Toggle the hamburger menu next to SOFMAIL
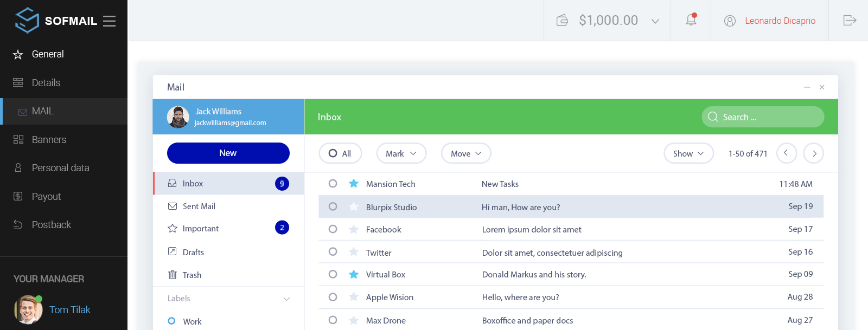Viewport: 868px width, 330px height. (109, 21)
